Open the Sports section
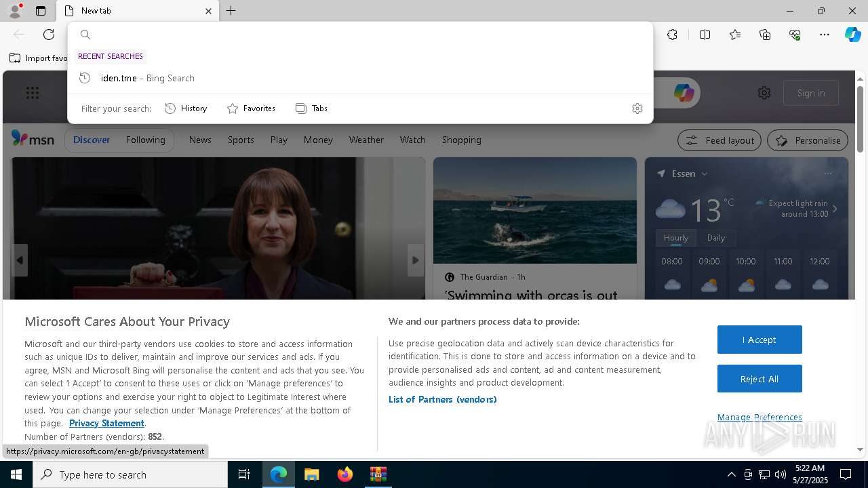 point(241,140)
